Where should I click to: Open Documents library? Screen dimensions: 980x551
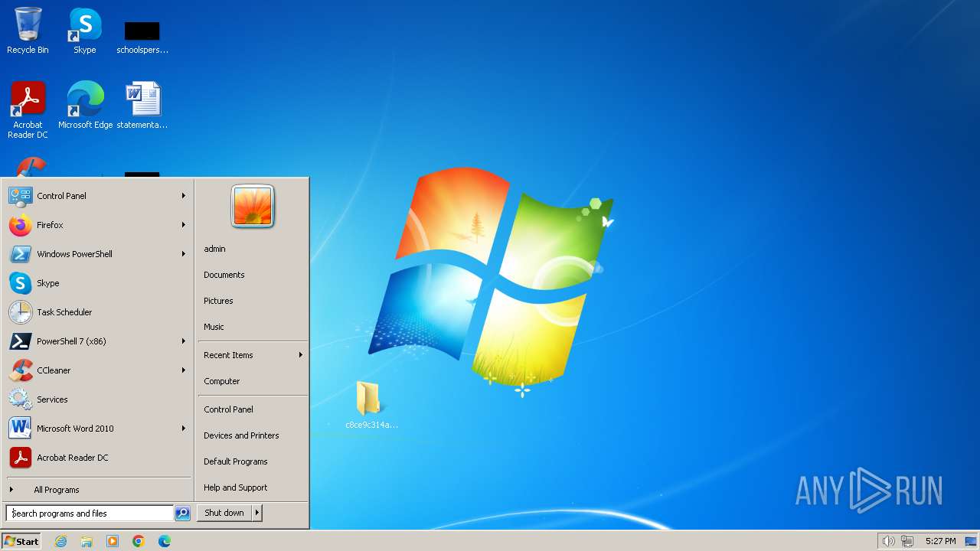pyautogui.click(x=253, y=275)
